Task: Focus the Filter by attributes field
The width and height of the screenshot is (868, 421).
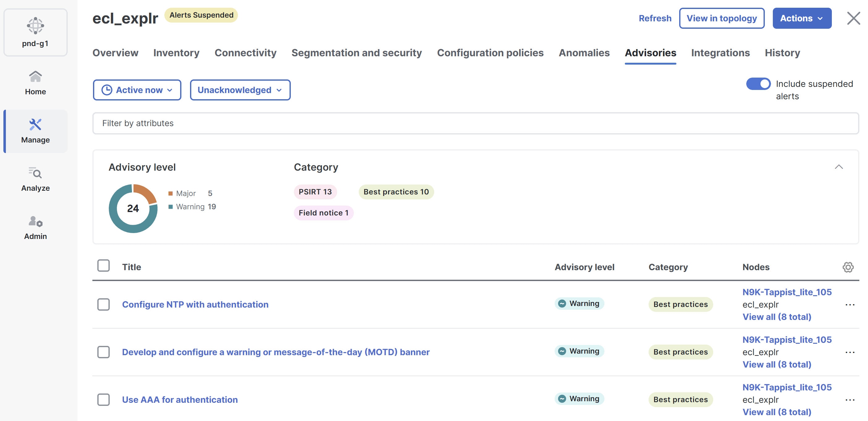Action: (476, 123)
